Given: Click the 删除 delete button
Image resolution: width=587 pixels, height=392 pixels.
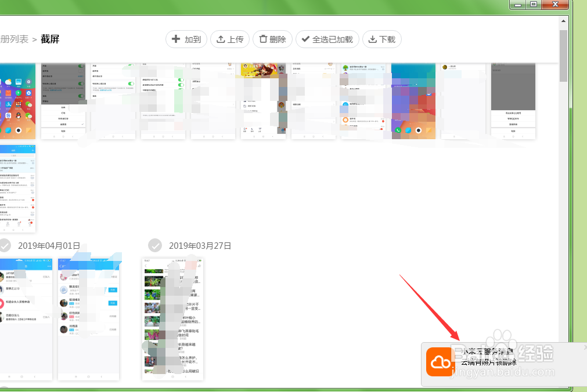Looking at the screenshot, I should click(272, 39).
